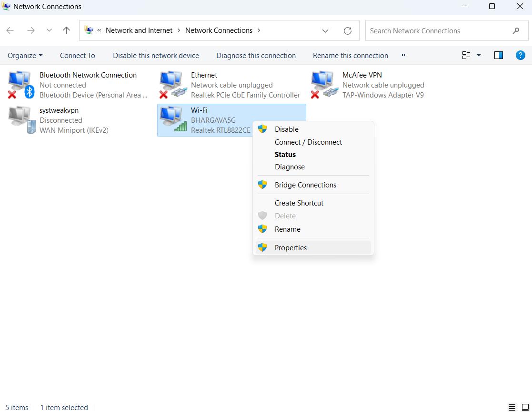Click Rename this connection in toolbar
Screen dimensions: 532x412
pos(350,56)
